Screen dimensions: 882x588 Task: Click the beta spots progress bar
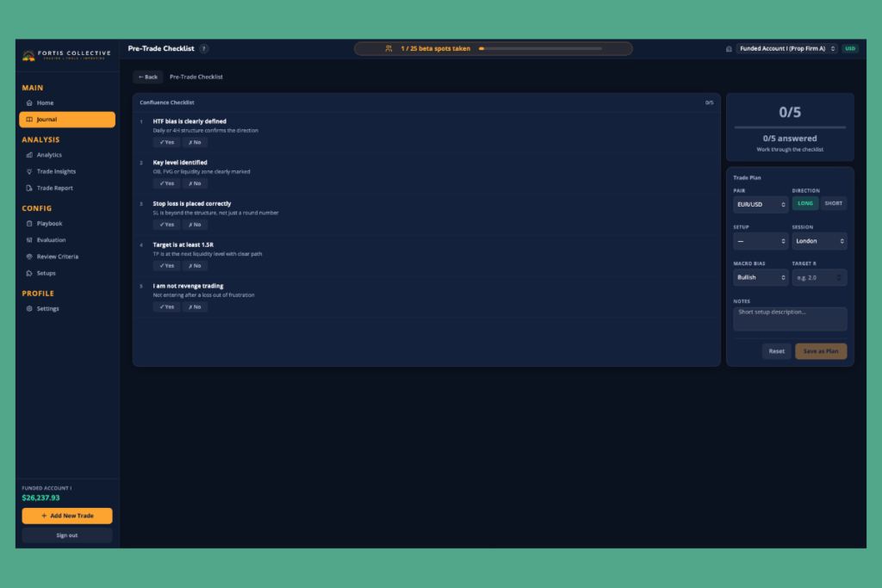540,49
